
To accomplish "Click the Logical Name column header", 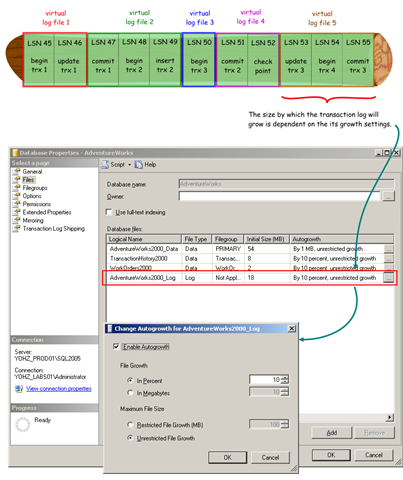I will tap(144, 239).
